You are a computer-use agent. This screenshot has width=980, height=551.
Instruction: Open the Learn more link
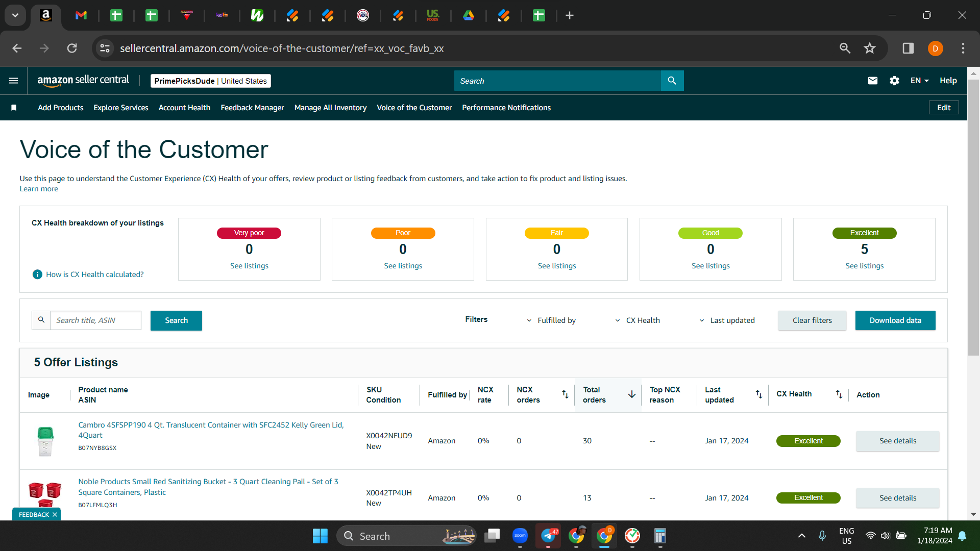(x=39, y=189)
